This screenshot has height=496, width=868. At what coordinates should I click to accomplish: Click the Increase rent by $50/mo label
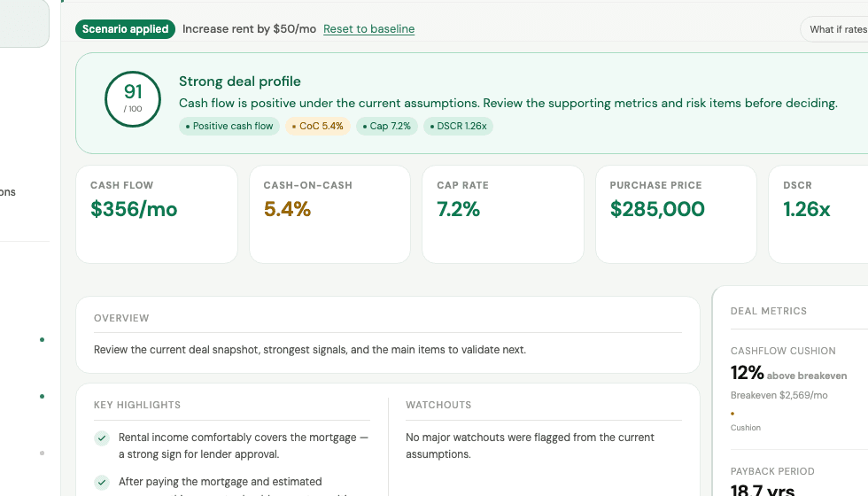pos(249,28)
